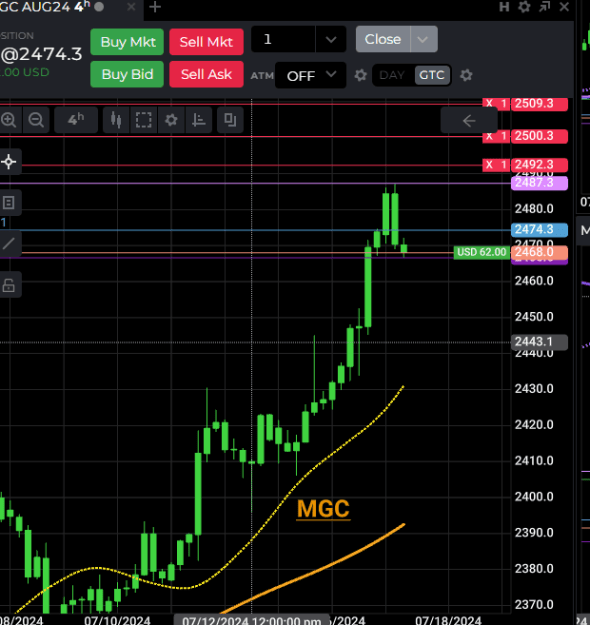Open the 4h timeframe selector
The image size is (590, 625).
point(76,120)
